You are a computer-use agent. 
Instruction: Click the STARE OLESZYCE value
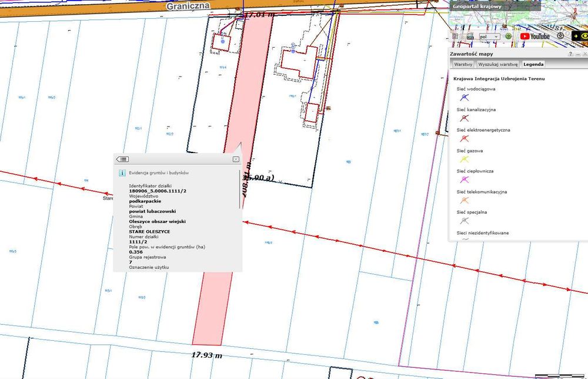(149, 231)
